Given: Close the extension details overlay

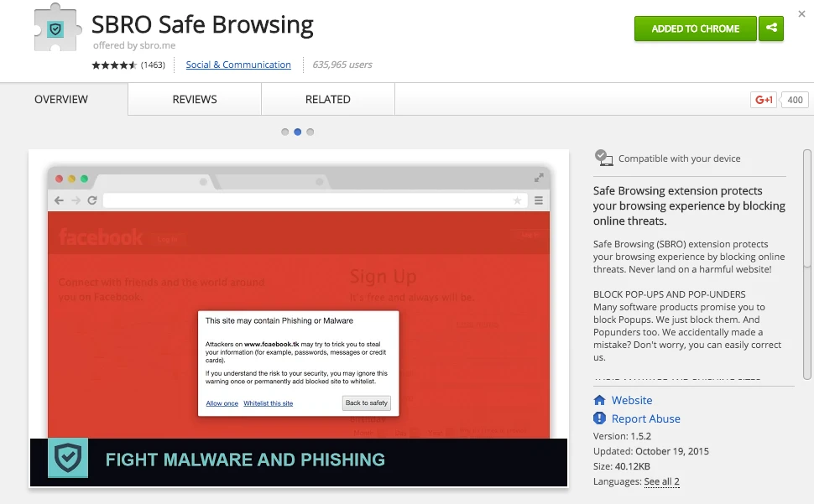Looking at the screenshot, I should [x=801, y=14].
